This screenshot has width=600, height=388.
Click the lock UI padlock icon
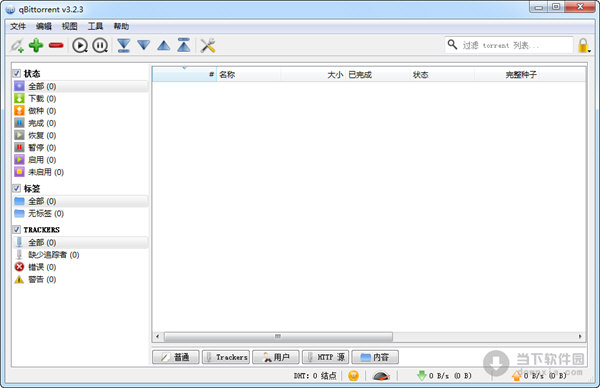point(583,46)
